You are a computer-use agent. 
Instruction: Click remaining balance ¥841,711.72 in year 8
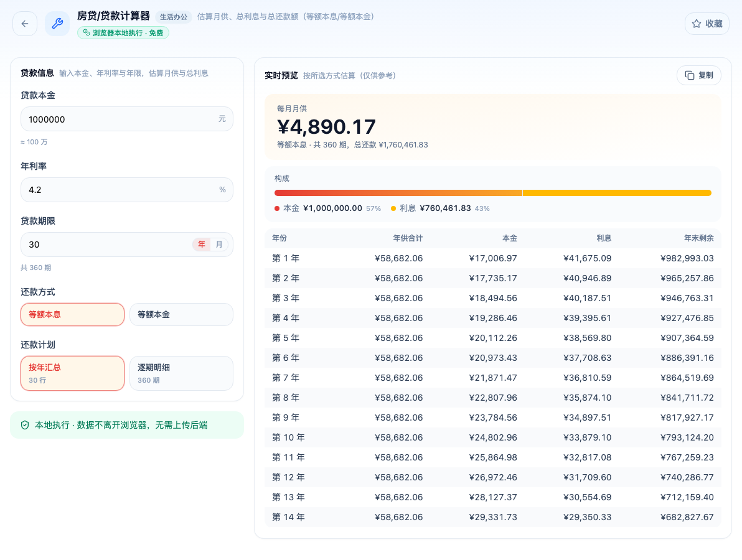(x=687, y=398)
